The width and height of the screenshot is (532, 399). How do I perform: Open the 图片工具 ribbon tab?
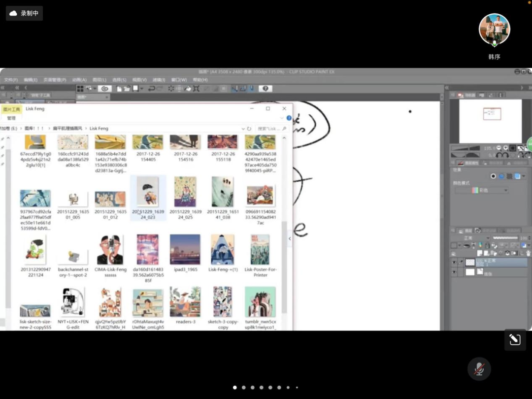[11, 109]
